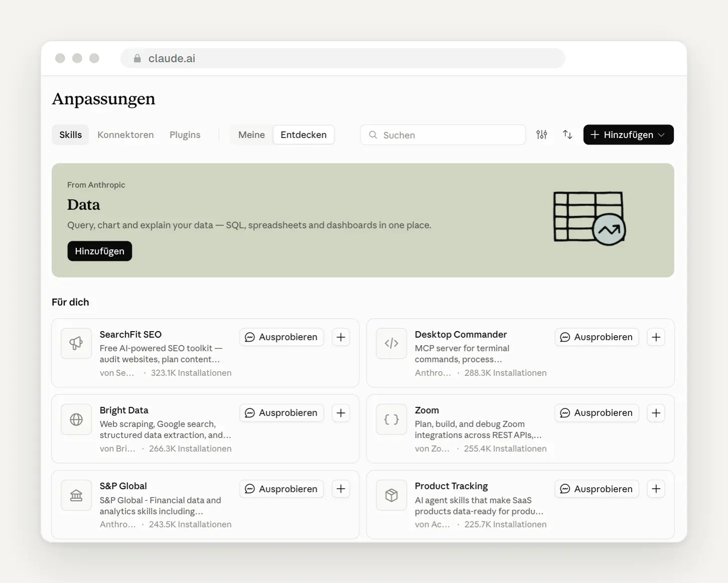Click Ausprobieren on the Zoom card
The width and height of the screenshot is (728, 583).
(x=597, y=413)
